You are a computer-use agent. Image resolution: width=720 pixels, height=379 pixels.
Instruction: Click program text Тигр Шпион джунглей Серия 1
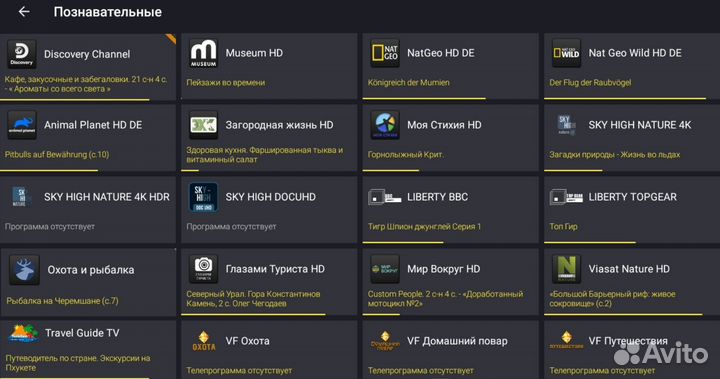(424, 226)
